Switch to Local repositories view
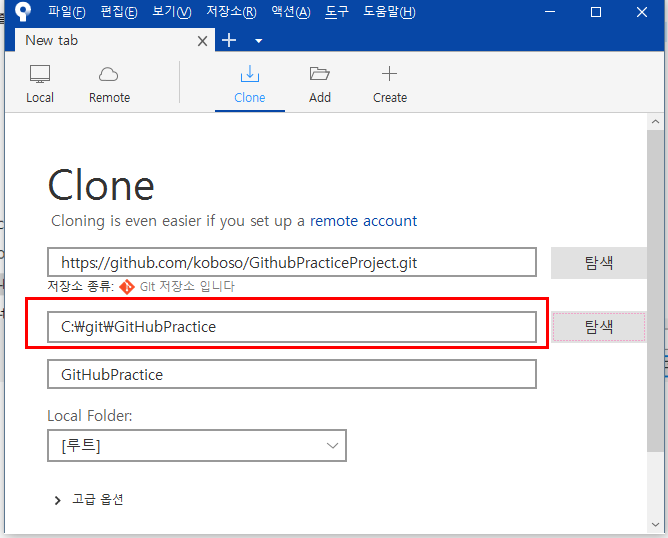Image resolution: width=668 pixels, height=538 pixels. [x=40, y=84]
